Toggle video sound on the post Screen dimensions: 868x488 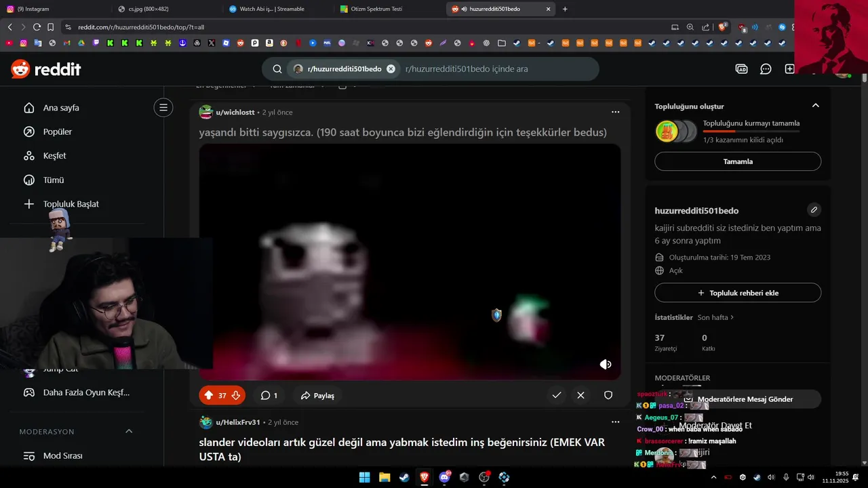coord(606,365)
